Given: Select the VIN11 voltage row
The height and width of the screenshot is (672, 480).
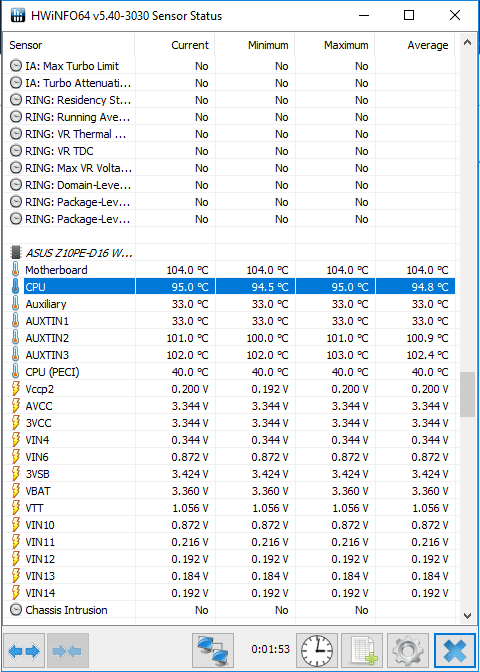Looking at the screenshot, I should [229, 542].
